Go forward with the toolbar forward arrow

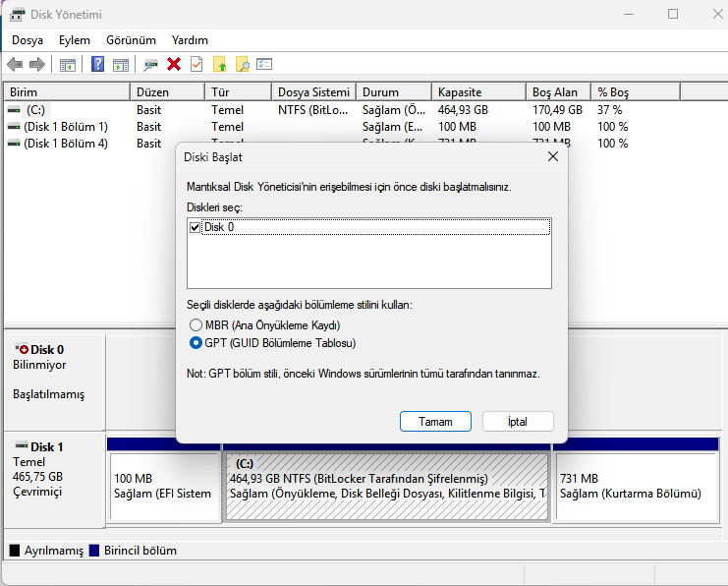pos(37,64)
